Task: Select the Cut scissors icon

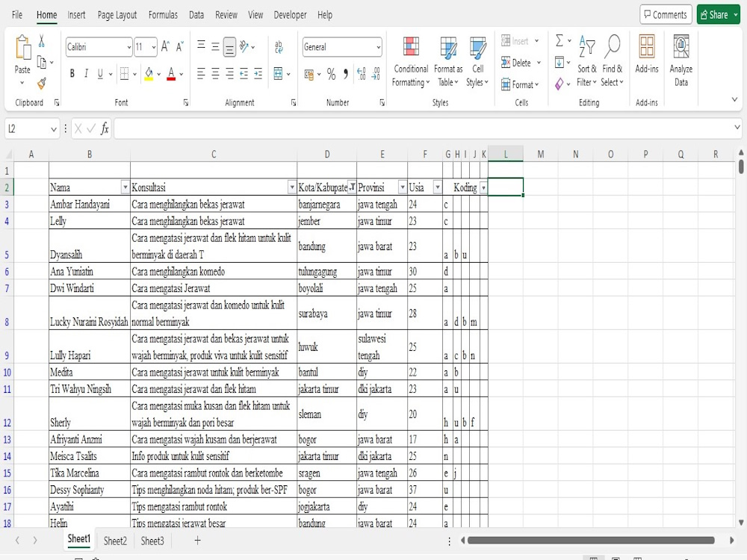Action: [x=42, y=41]
